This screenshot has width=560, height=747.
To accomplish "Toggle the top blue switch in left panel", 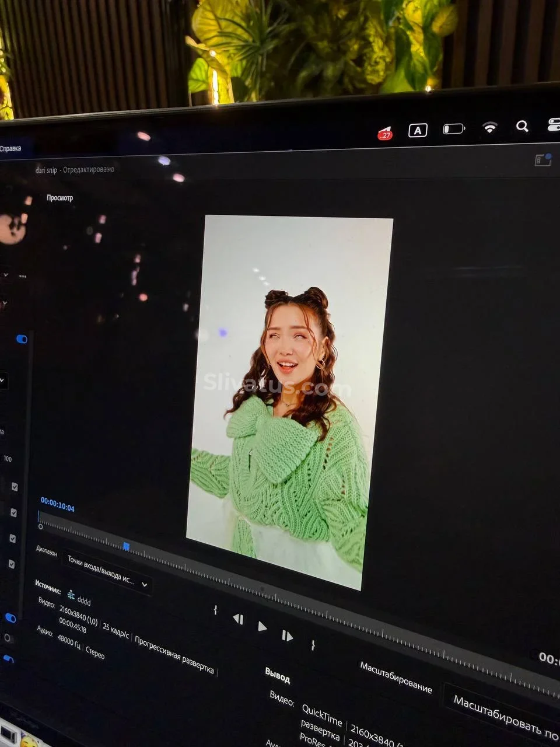I will [22, 339].
